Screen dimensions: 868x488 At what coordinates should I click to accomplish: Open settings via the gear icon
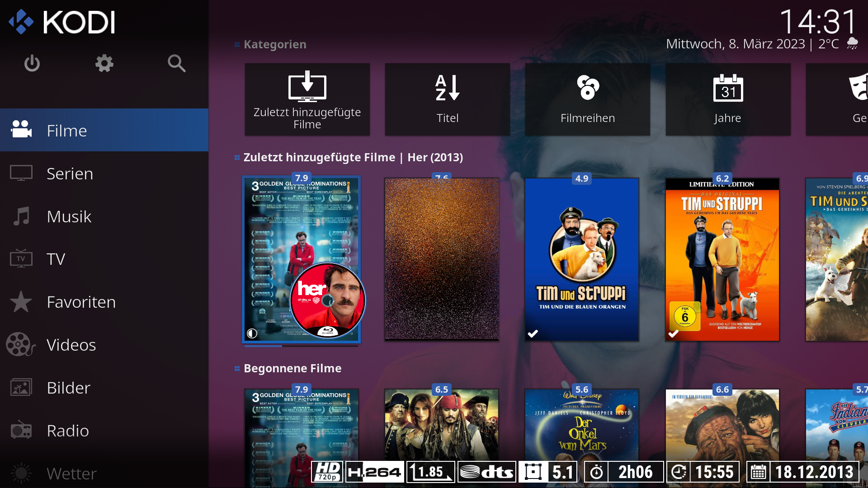(x=104, y=63)
